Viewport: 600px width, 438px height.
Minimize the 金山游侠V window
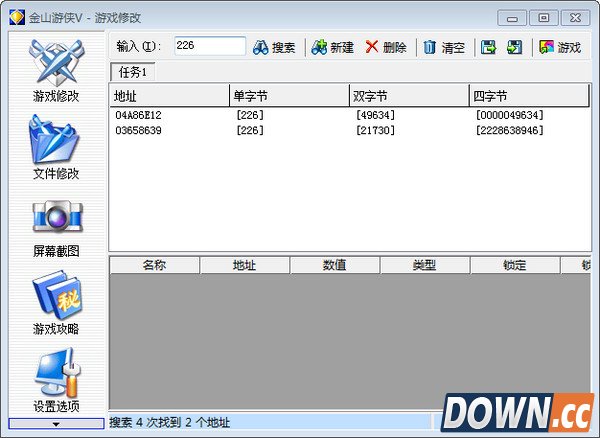[x=512, y=18]
